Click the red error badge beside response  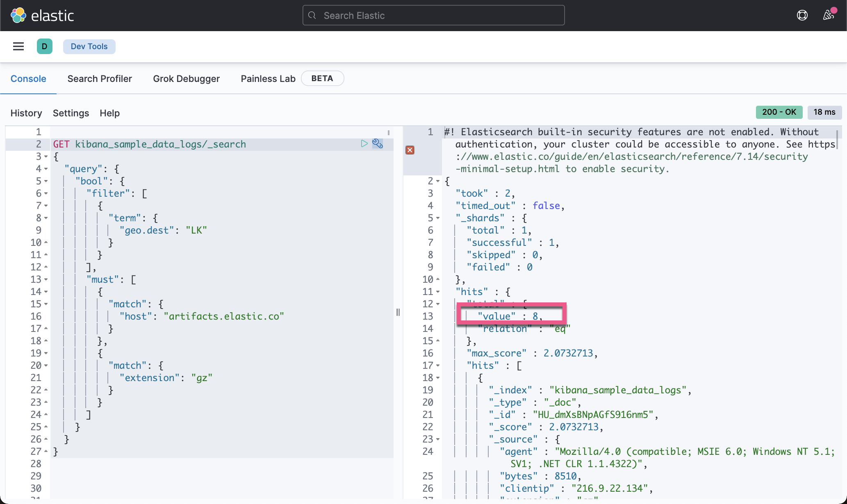[410, 150]
